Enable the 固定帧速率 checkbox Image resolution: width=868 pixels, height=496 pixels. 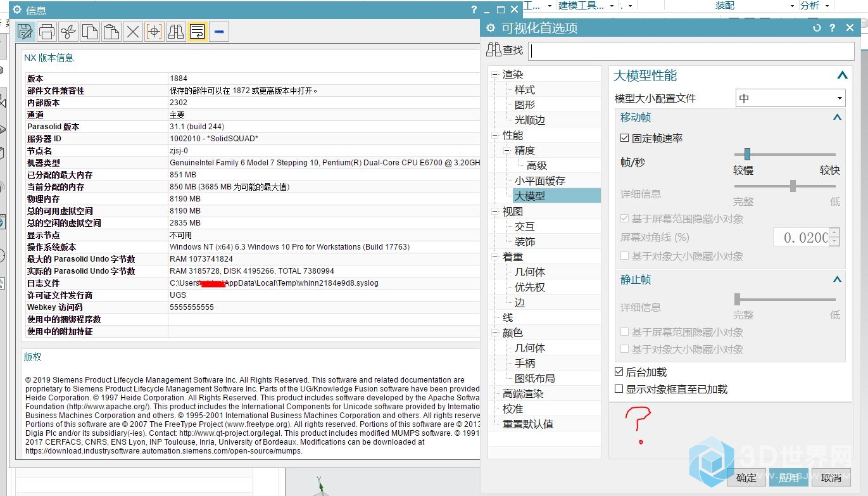coord(625,138)
